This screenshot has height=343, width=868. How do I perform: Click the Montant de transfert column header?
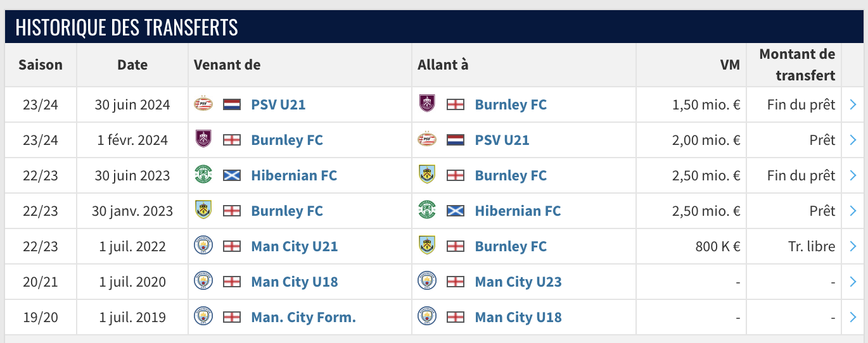click(x=797, y=65)
